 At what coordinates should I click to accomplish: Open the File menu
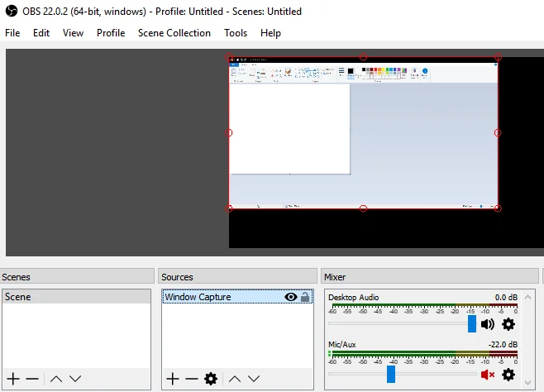[x=12, y=33]
